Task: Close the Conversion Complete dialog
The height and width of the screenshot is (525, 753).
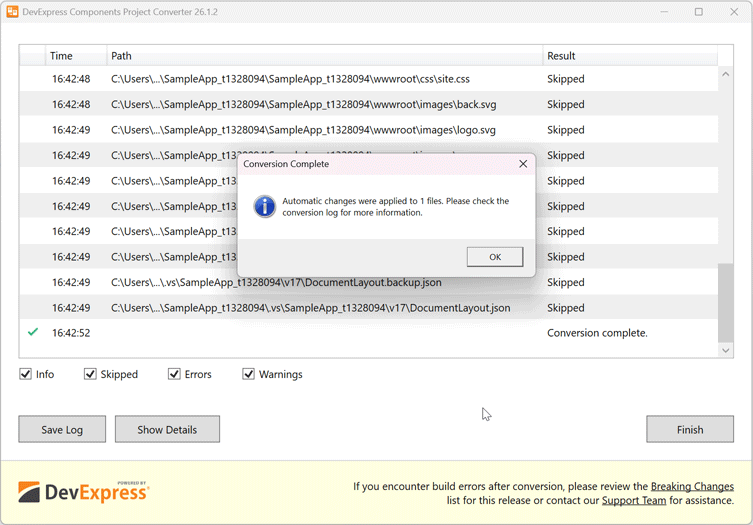Action: tap(523, 164)
